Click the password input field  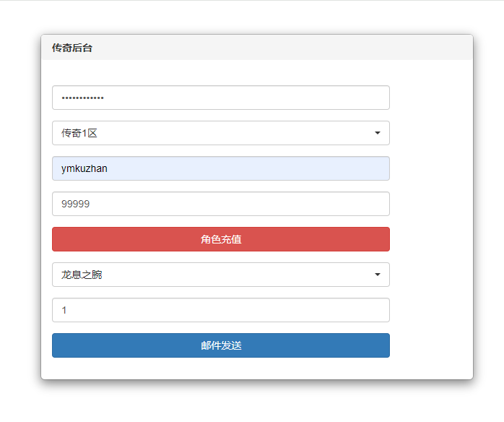pyautogui.click(x=220, y=98)
